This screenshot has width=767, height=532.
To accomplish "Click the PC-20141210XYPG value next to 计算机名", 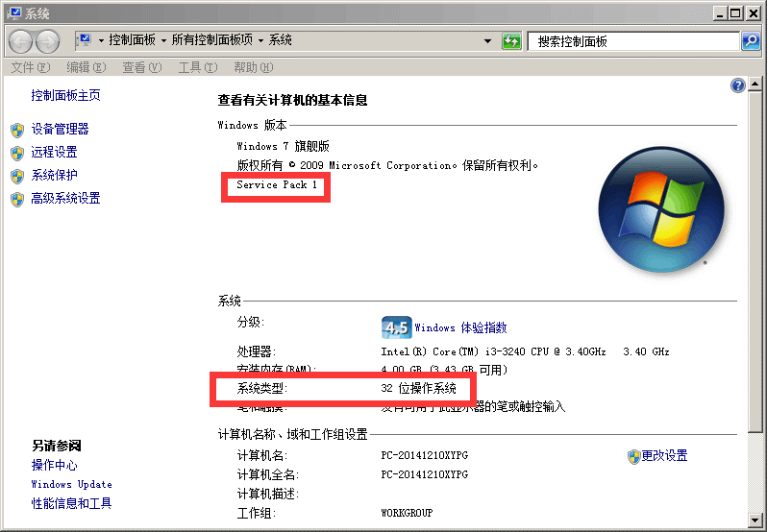I will [x=425, y=455].
